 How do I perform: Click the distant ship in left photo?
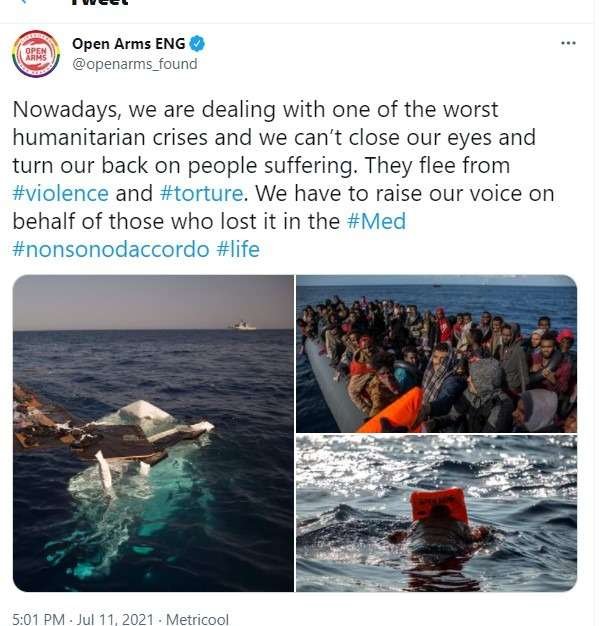[x=243, y=325]
